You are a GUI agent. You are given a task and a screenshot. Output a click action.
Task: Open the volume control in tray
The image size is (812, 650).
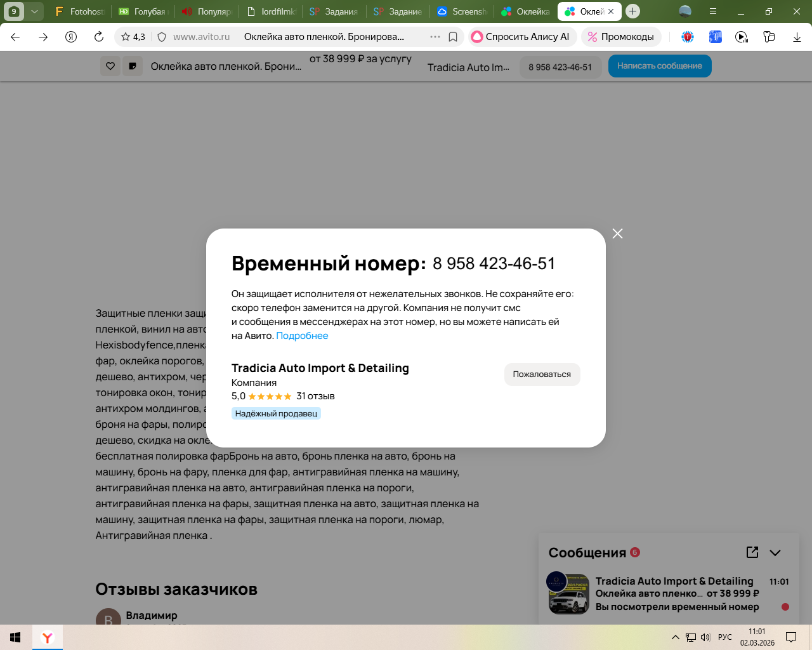click(705, 637)
